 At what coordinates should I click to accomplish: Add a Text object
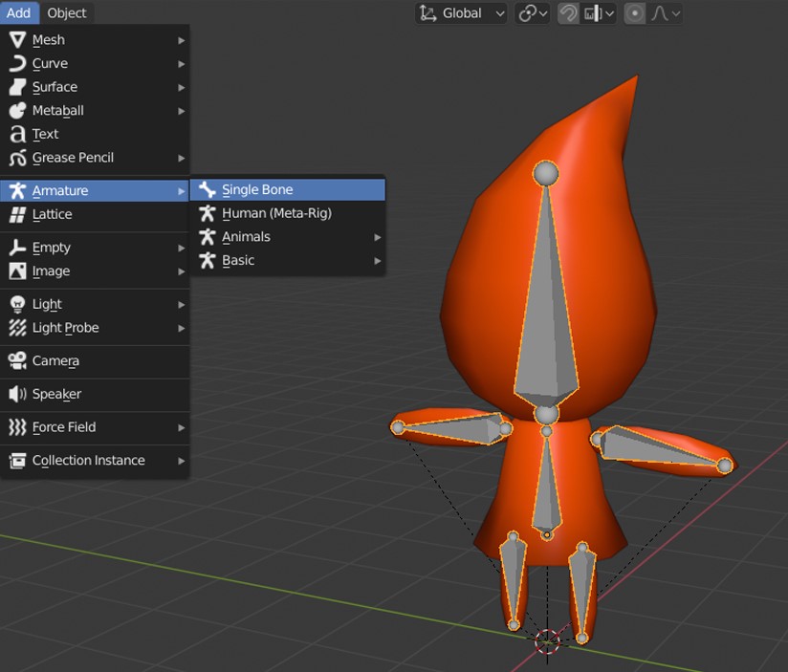(x=46, y=134)
